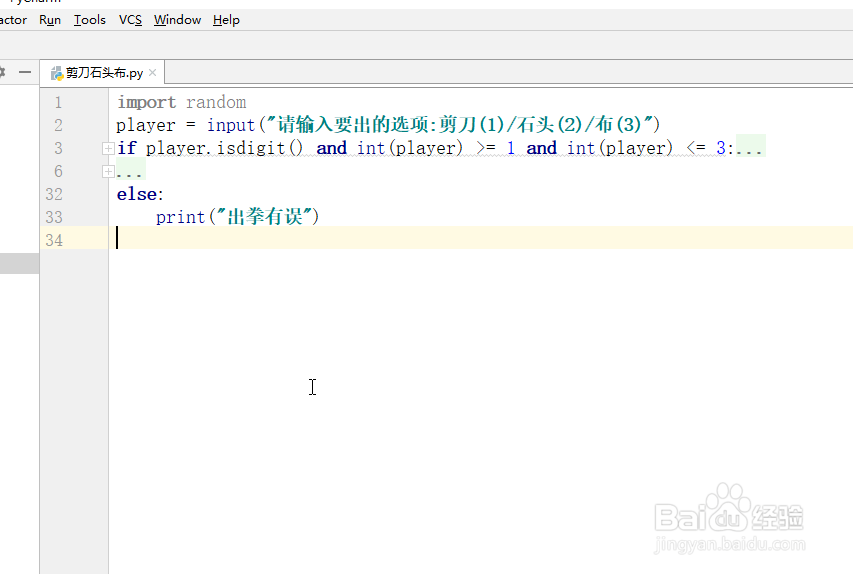This screenshot has height=574, width=853.
Task: Click the 'player' variable on line 2
Action: click(146, 125)
